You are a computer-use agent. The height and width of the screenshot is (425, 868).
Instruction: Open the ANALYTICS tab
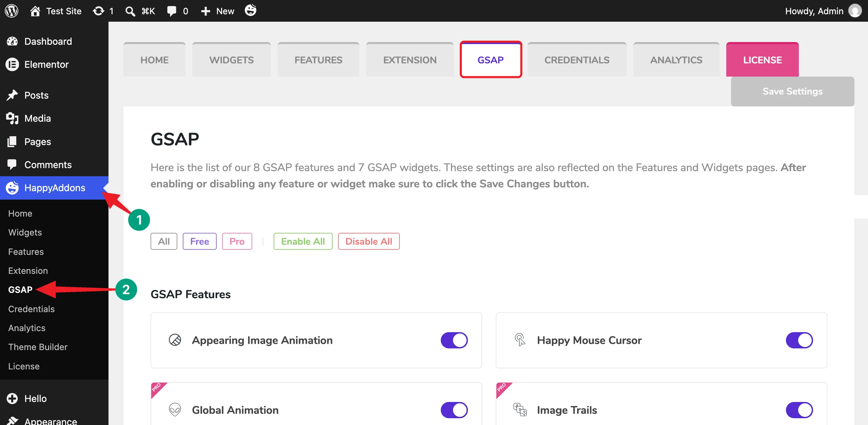click(676, 60)
